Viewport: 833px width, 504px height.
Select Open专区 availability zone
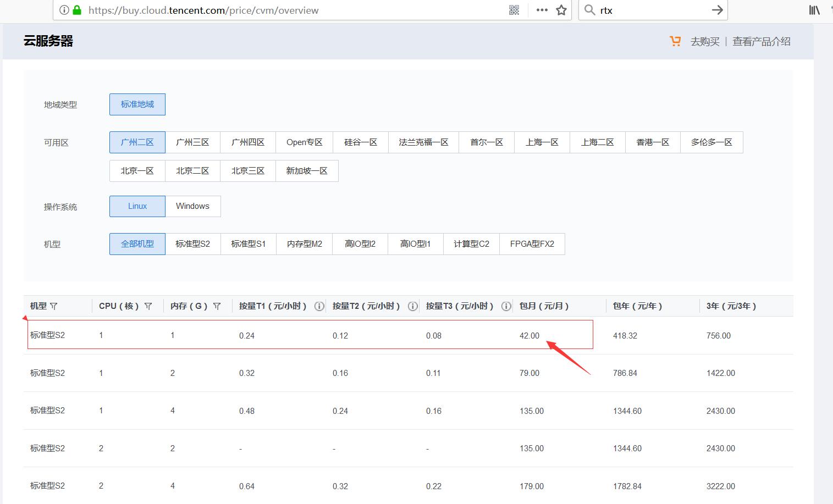[304, 142]
